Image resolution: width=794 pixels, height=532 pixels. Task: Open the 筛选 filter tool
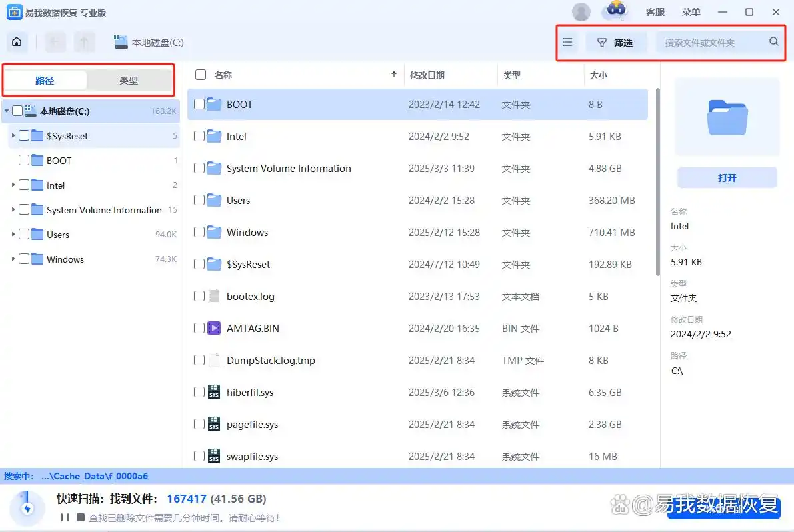pos(616,41)
